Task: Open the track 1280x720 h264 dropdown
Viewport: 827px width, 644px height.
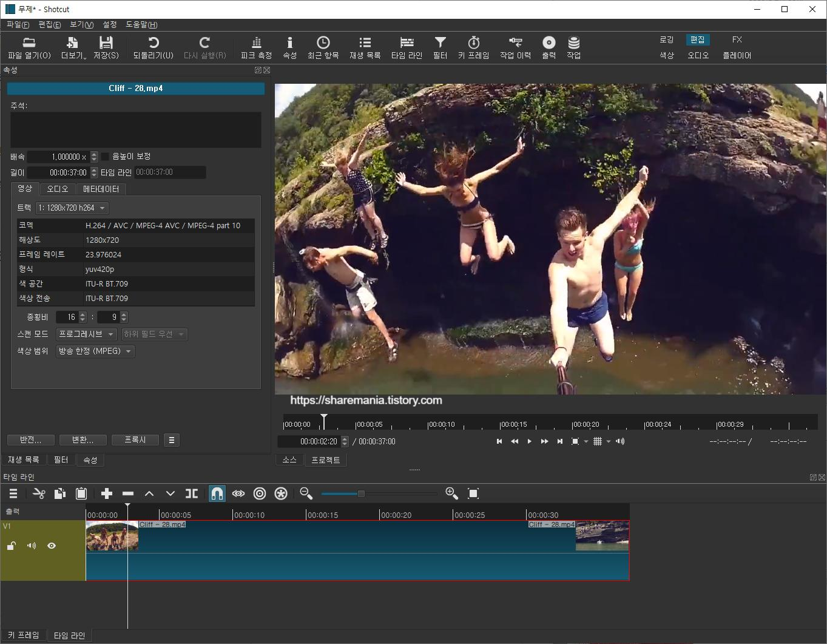Action: click(x=72, y=208)
